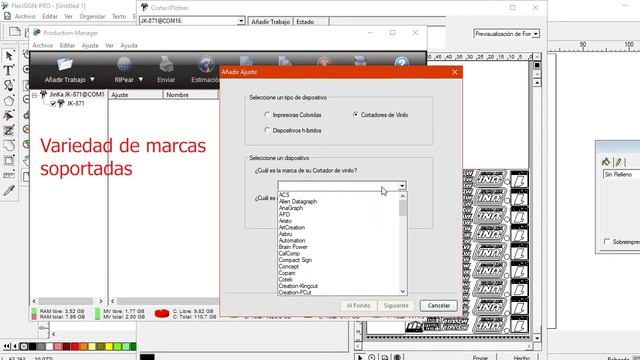The height and width of the screenshot is (360, 640).
Task: Click the Estimación icon in Production Manager
Action: [206, 64]
